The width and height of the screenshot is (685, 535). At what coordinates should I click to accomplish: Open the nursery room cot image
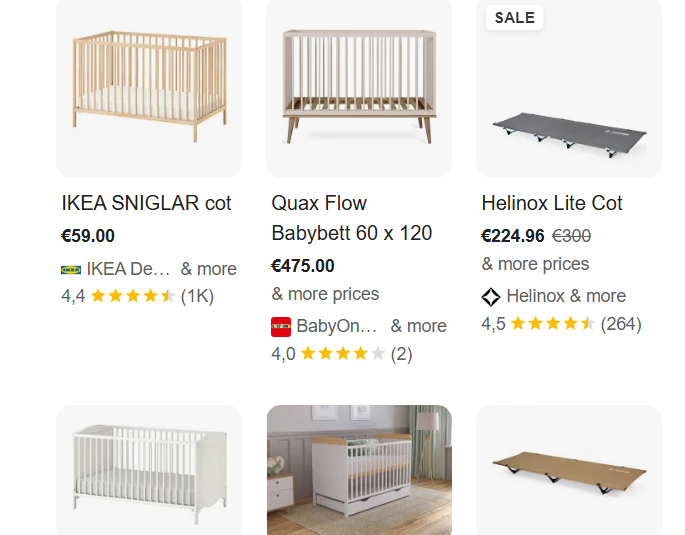coord(358,470)
